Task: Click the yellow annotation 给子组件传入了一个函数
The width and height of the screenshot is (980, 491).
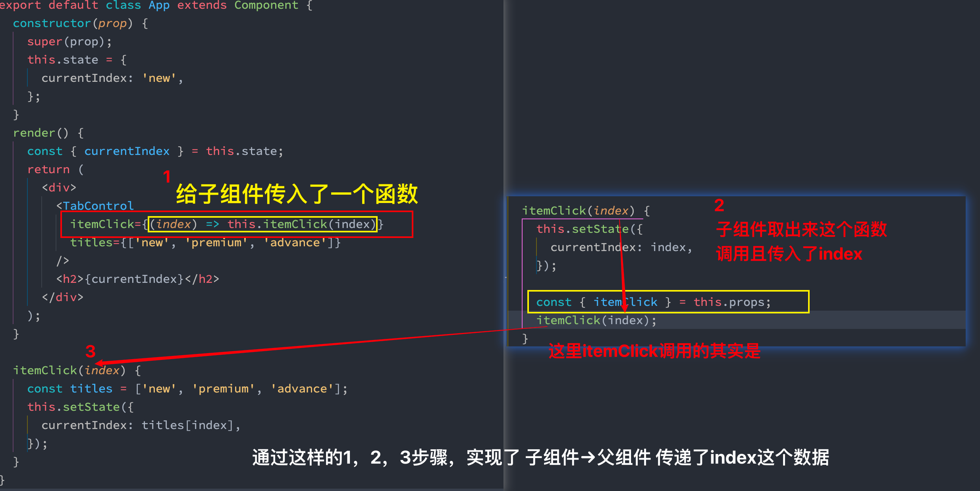Action: point(297,194)
